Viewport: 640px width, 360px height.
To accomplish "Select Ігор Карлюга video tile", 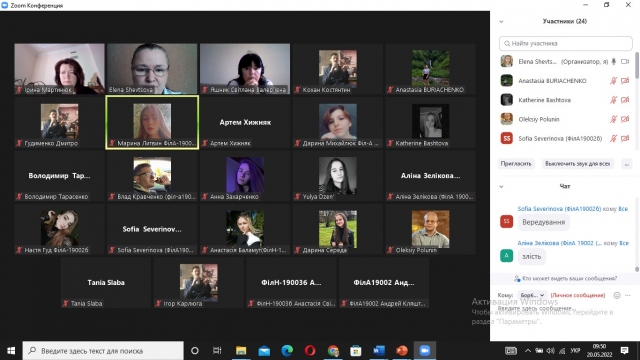I will tap(198, 283).
